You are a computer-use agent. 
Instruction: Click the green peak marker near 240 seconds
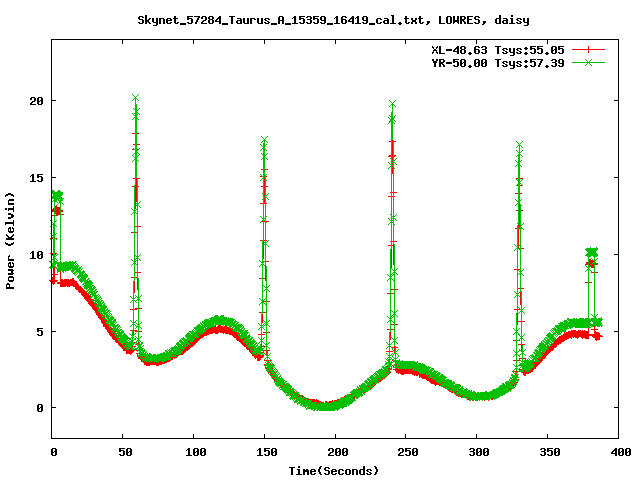tap(393, 104)
